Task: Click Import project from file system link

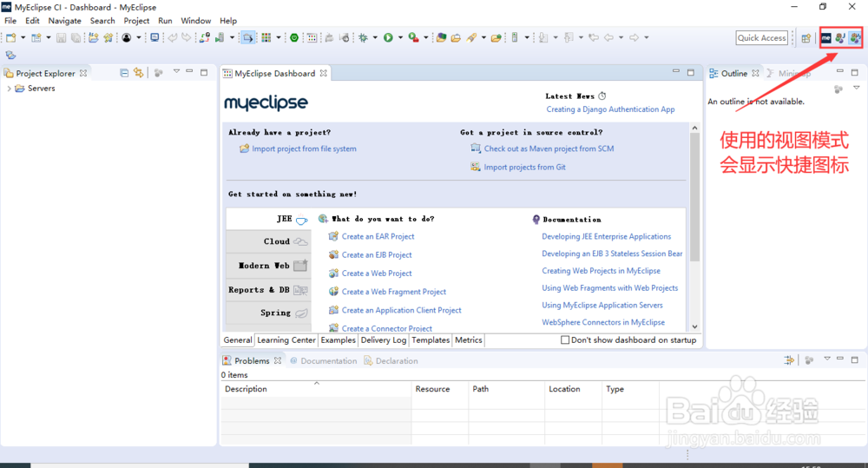Action: (304, 148)
